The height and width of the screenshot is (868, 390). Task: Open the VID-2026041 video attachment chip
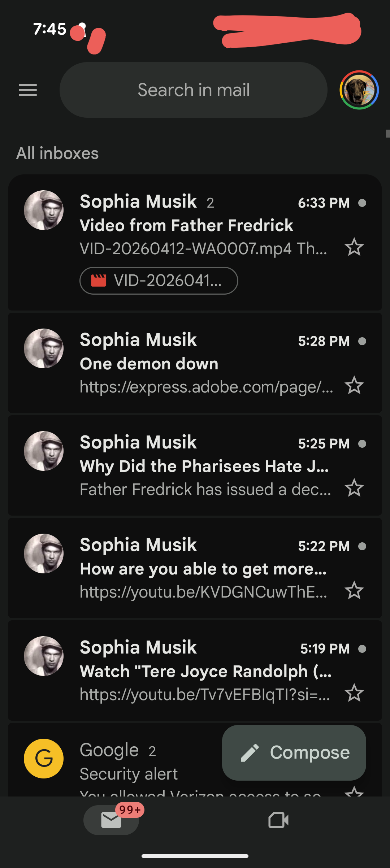click(x=159, y=281)
